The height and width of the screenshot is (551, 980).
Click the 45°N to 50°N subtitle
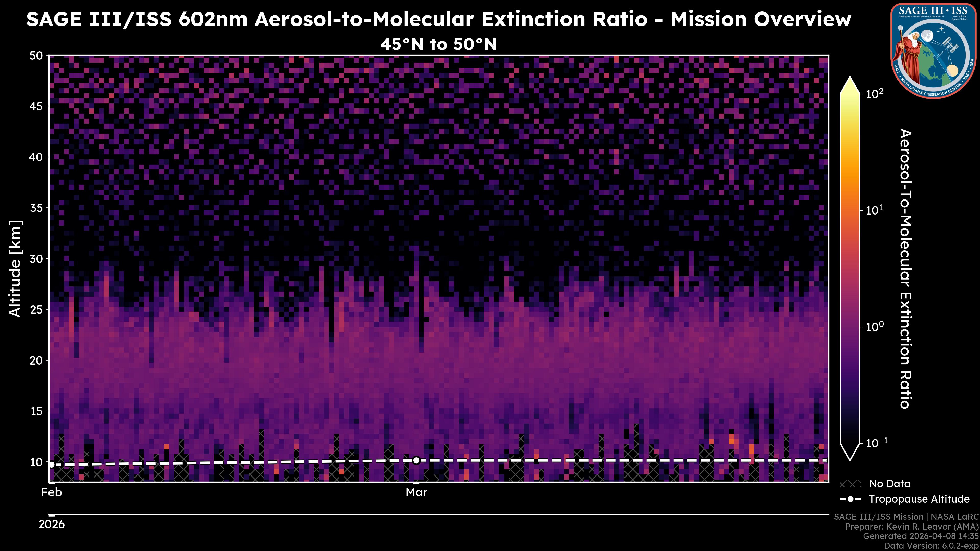pos(438,44)
